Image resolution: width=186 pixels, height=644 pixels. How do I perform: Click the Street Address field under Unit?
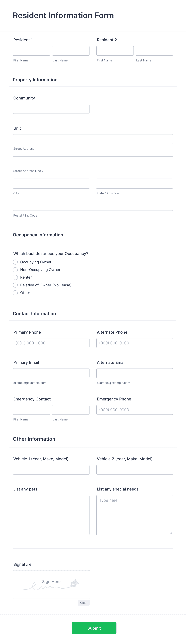pos(93,139)
